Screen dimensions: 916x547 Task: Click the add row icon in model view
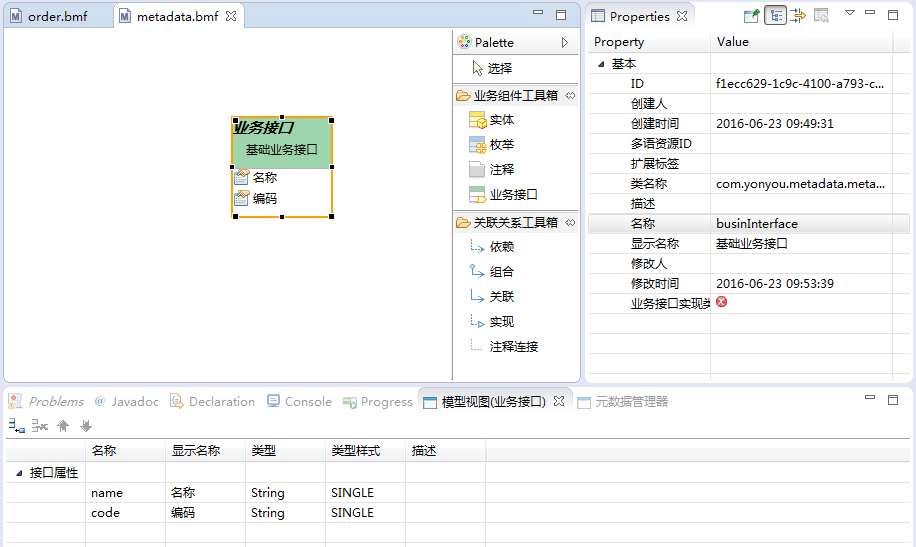pos(16,426)
